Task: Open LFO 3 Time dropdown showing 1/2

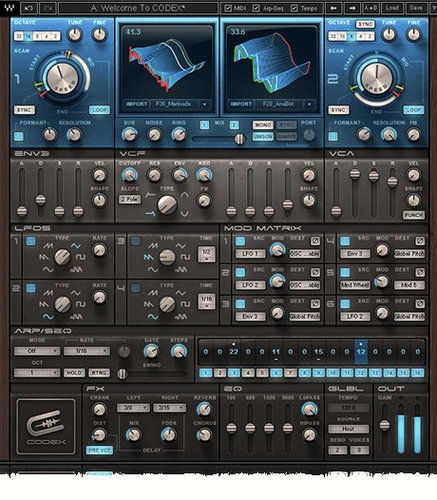Action: (x=206, y=254)
